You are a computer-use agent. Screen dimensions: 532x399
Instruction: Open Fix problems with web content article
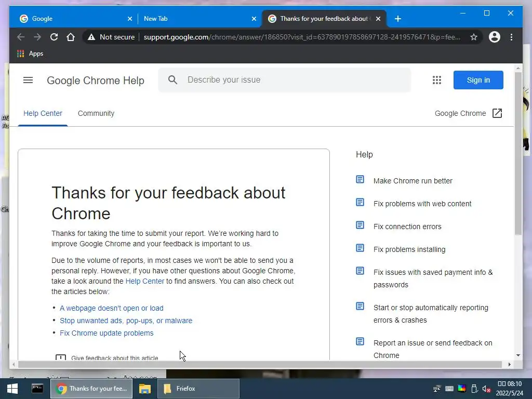422,204
